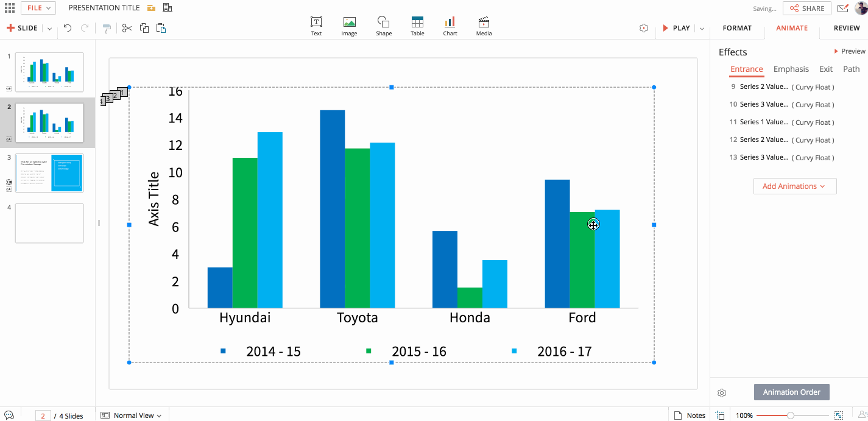Select the Path effects tab

[x=852, y=69]
